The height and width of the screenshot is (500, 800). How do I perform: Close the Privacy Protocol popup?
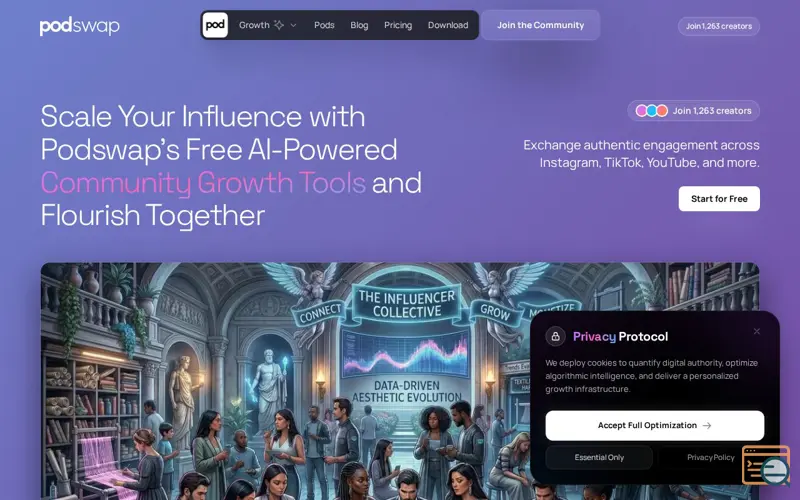point(757,331)
